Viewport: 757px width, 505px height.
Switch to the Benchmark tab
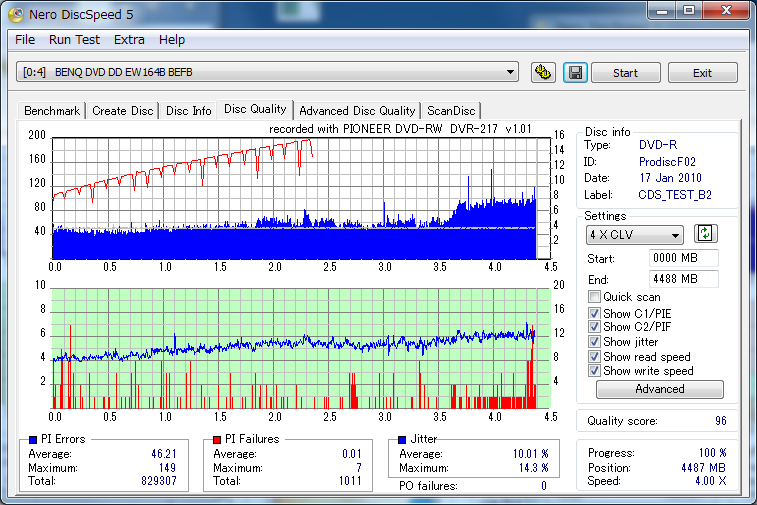pyautogui.click(x=52, y=111)
